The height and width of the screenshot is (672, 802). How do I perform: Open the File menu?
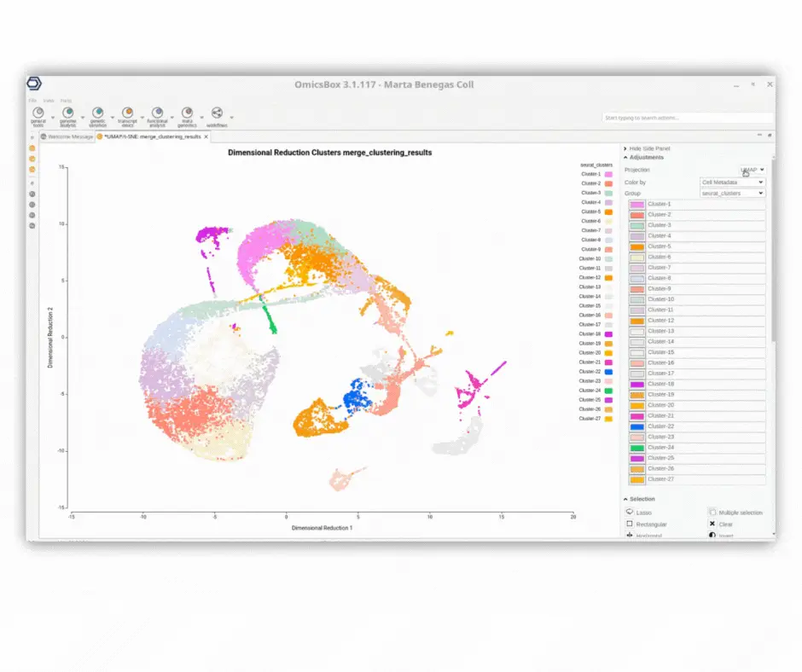[x=32, y=101]
